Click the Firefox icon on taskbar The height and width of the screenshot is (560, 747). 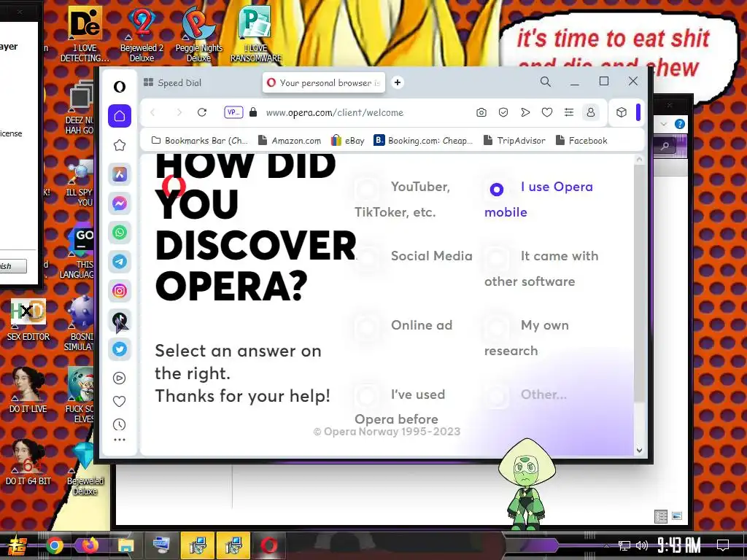coord(90,545)
